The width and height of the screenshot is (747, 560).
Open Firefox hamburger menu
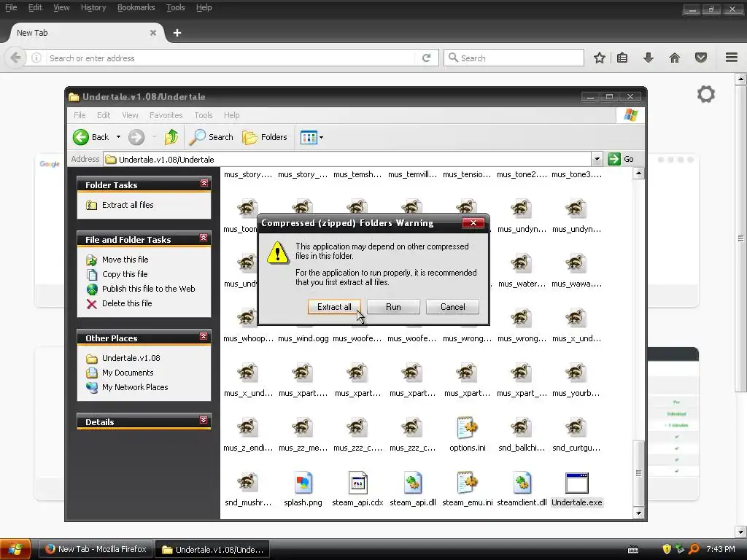732,58
